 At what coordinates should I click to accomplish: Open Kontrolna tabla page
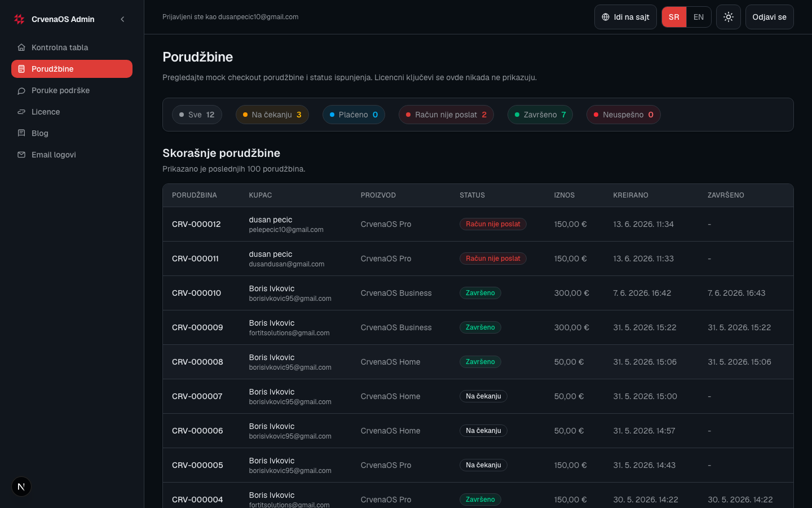tap(72, 47)
